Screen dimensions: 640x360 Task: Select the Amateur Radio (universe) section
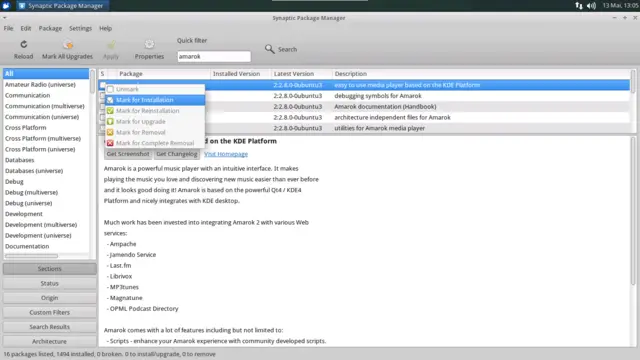(x=46, y=84)
